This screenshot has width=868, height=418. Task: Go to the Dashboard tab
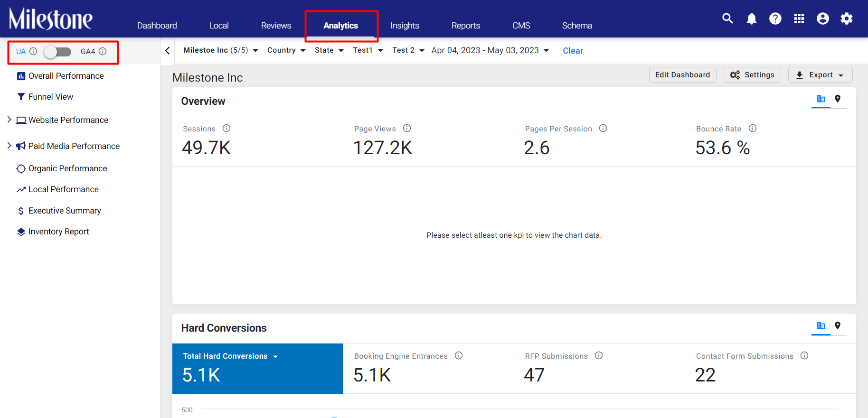tap(157, 26)
